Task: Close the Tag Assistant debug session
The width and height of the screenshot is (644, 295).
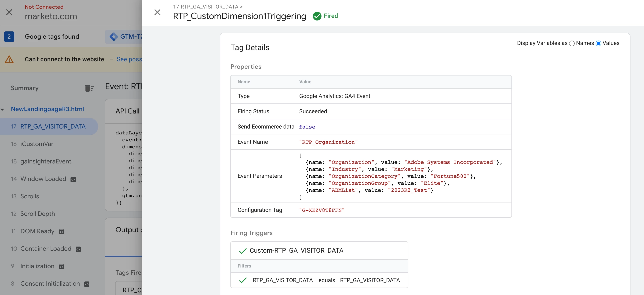Action: (9, 12)
